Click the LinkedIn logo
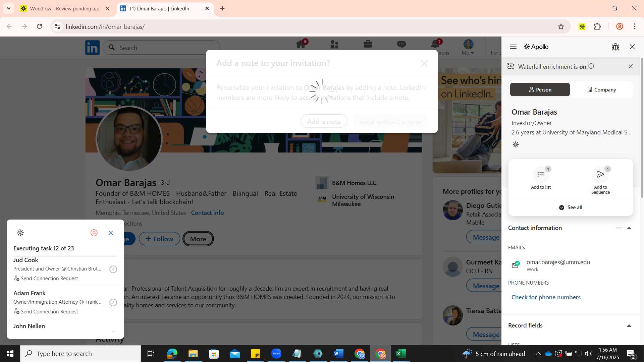 (92, 48)
